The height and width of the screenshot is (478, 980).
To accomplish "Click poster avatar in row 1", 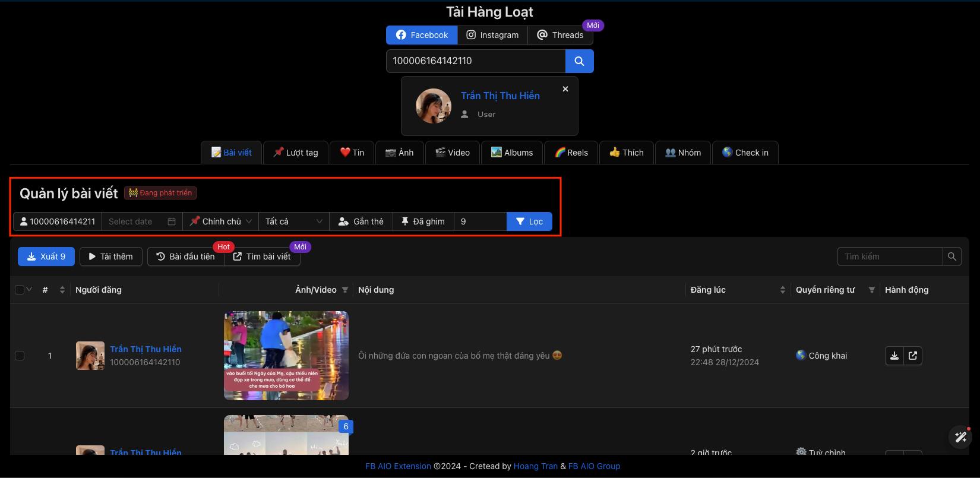I will (90, 356).
